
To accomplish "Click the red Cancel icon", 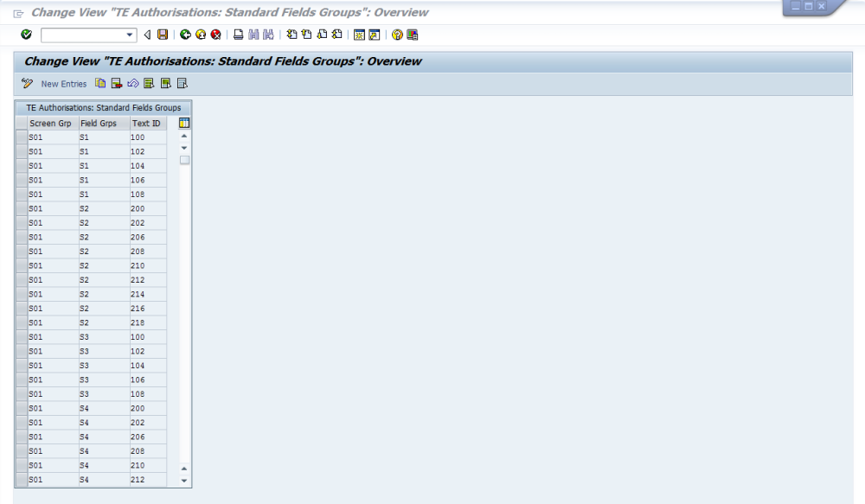I will (x=216, y=35).
